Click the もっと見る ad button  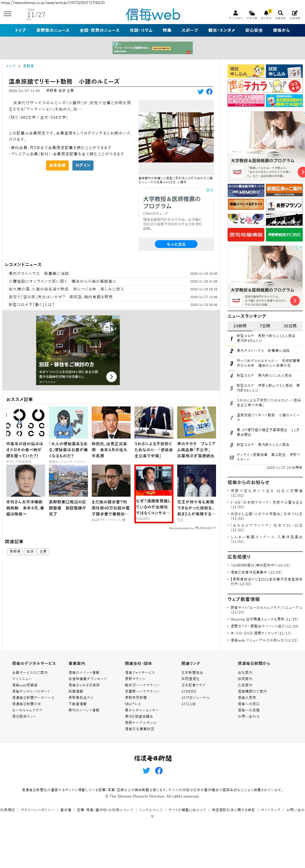pos(176,244)
